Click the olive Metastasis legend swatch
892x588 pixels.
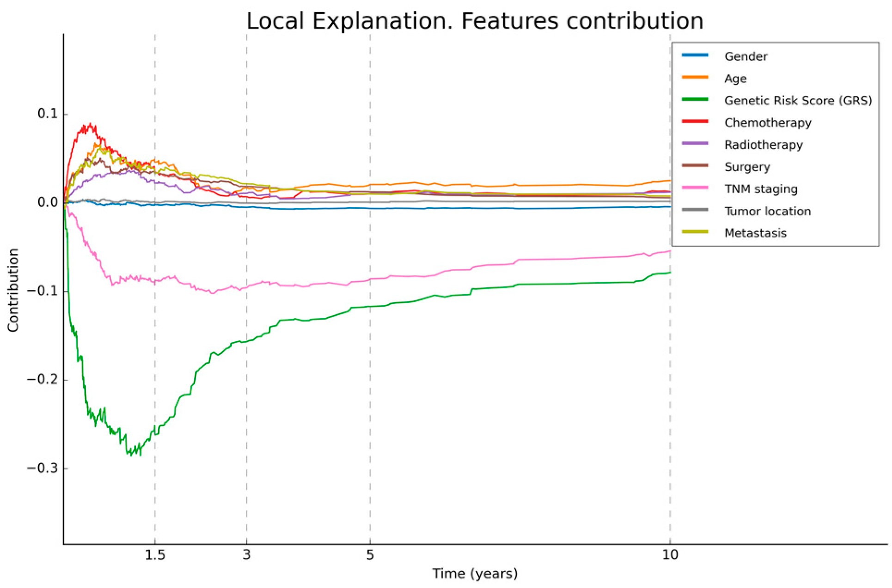point(695,232)
